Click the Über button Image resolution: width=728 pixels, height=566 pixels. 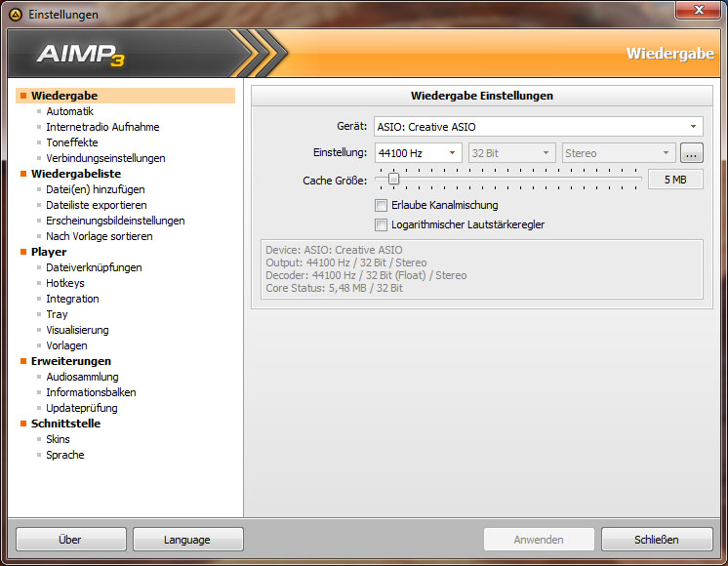pyautogui.click(x=70, y=539)
